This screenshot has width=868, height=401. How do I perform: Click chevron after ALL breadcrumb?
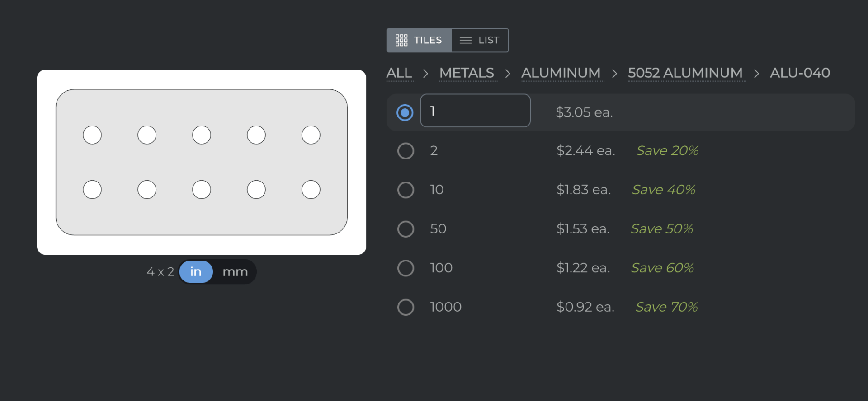[425, 73]
